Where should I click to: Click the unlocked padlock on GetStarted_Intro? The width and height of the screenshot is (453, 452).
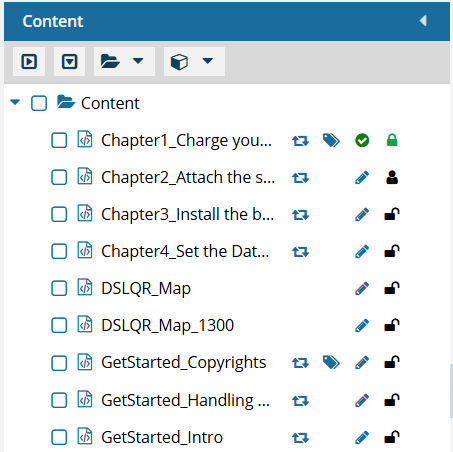click(392, 437)
